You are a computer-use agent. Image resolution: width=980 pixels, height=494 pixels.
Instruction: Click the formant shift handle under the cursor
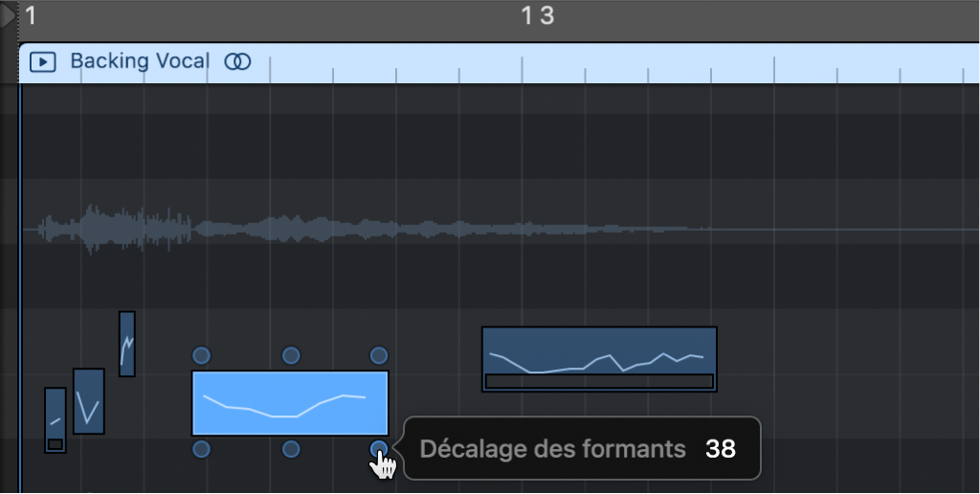[379, 449]
